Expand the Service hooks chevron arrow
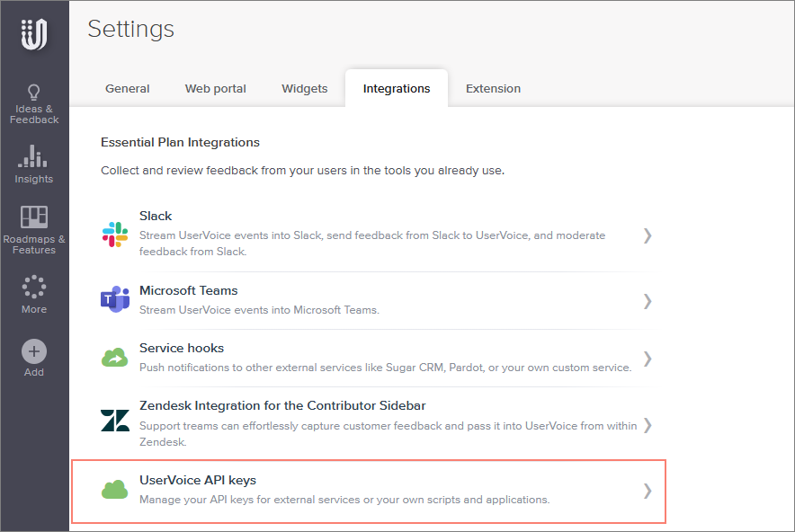The image size is (795, 532). 647,359
